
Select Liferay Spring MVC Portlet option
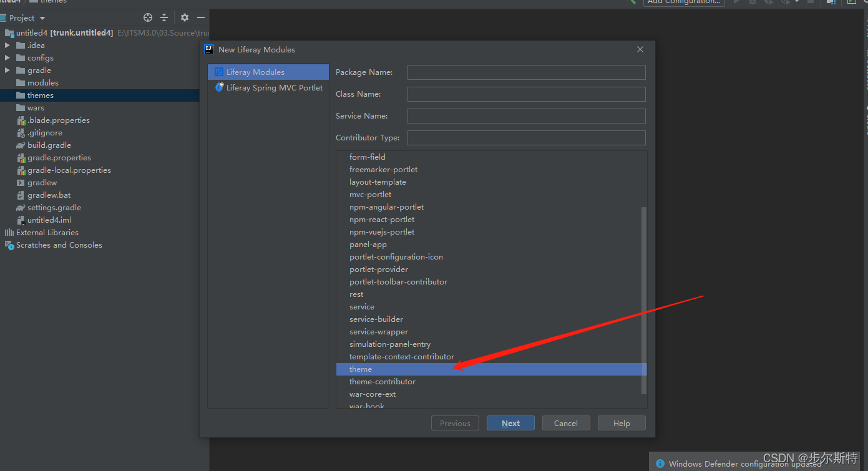268,88
